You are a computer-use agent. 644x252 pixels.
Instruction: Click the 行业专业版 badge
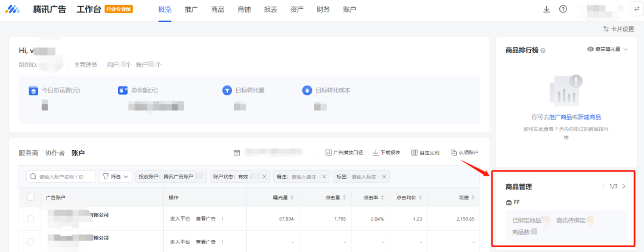click(x=119, y=9)
